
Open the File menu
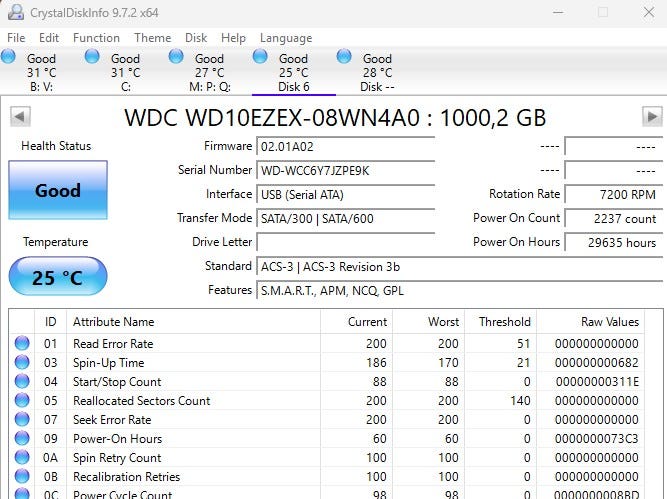tap(16, 38)
